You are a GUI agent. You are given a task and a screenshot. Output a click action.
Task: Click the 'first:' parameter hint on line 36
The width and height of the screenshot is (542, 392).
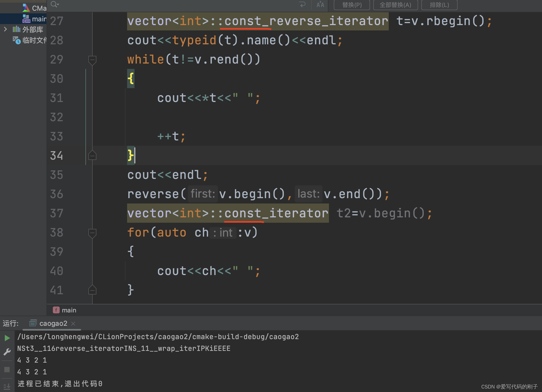click(203, 194)
